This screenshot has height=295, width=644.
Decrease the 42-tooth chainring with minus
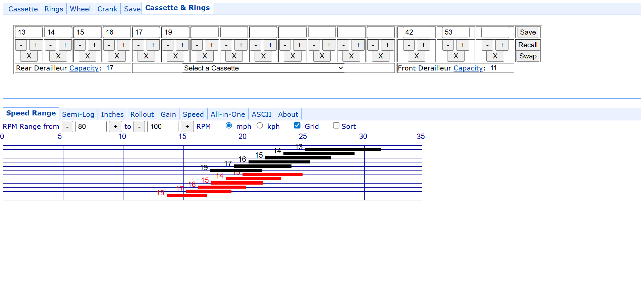click(409, 45)
